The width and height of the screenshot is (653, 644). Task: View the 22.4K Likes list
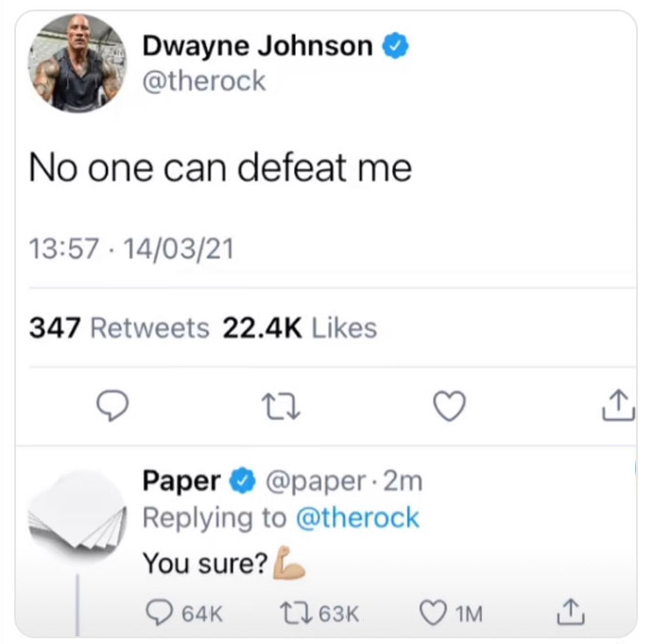tap(300, 328)
